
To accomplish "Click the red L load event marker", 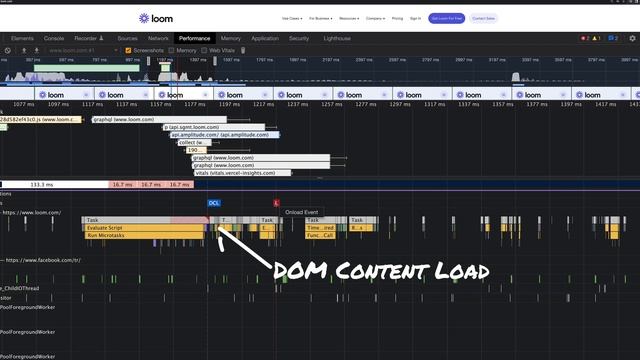I will click(x=276, y=203).
